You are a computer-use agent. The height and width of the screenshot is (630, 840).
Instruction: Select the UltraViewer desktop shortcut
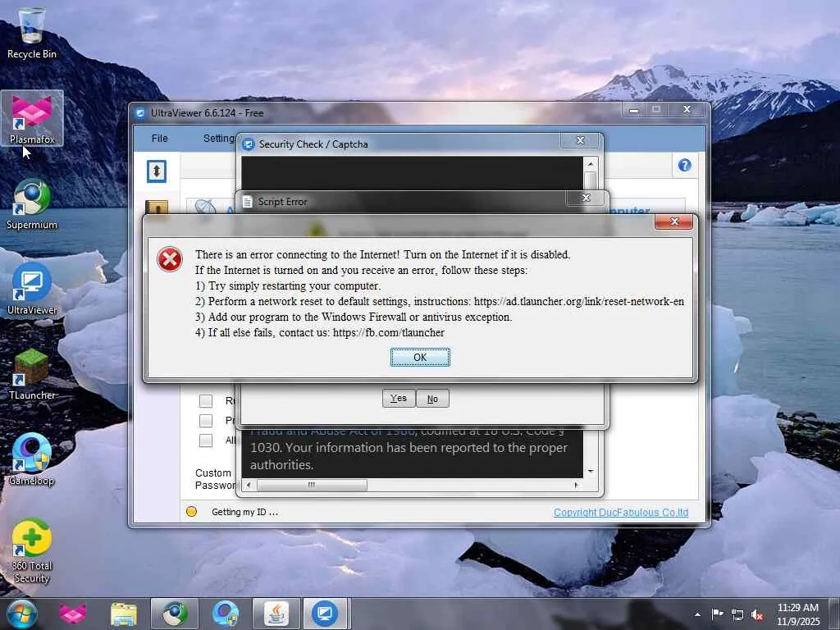[x=32, y=290]
